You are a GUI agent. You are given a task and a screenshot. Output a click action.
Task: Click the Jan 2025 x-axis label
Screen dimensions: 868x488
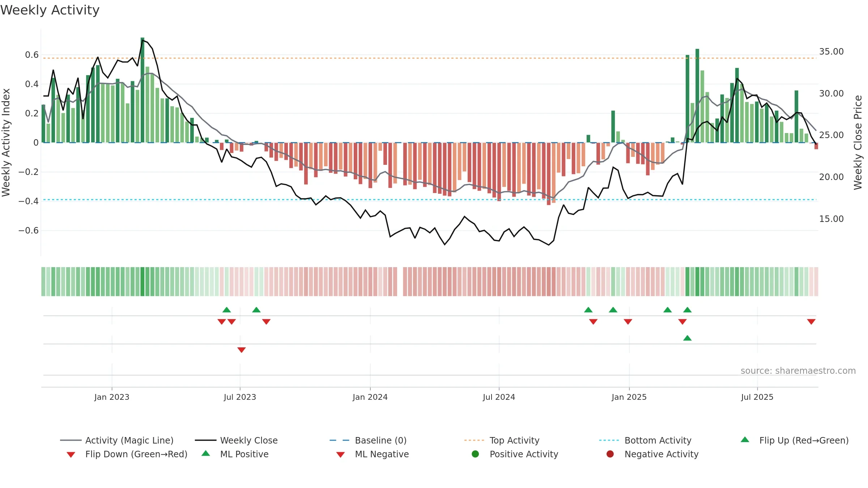(629, 397)
